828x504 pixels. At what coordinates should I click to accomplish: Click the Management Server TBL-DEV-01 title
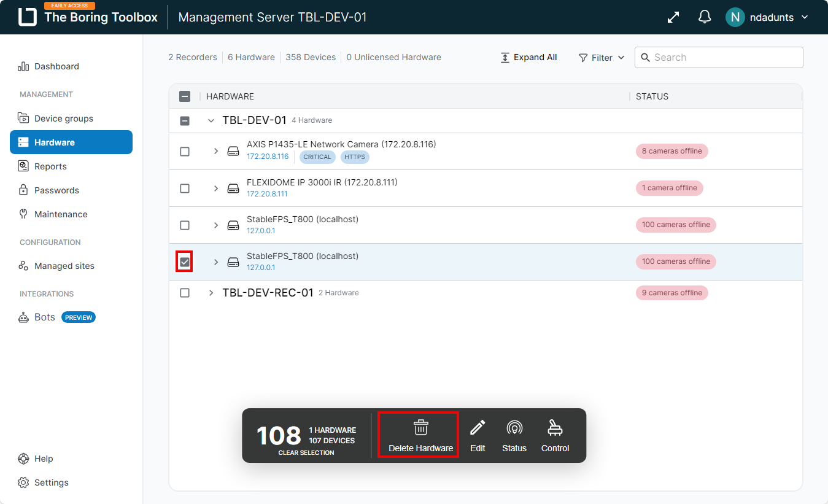point(273,17)
